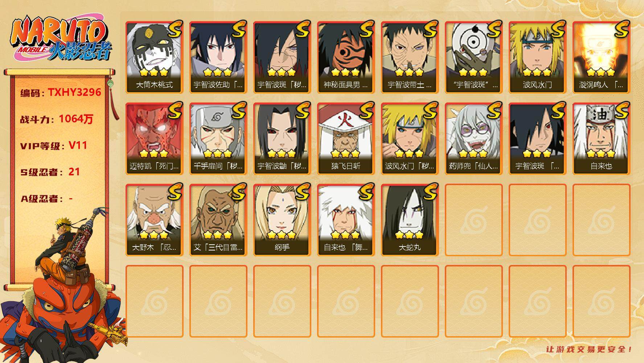Click the S级忍者 count 21

74,172
